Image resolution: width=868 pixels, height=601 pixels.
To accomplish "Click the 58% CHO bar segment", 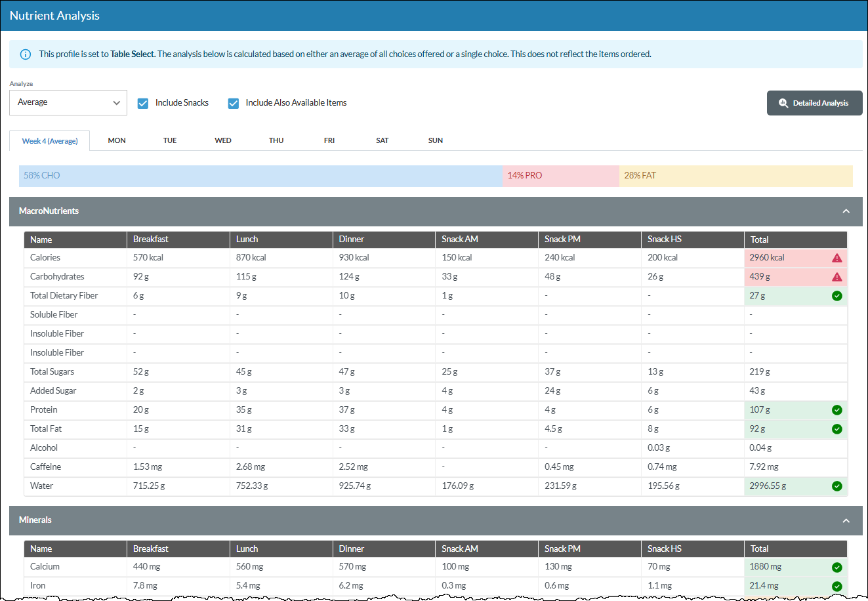I will [260, 176].
